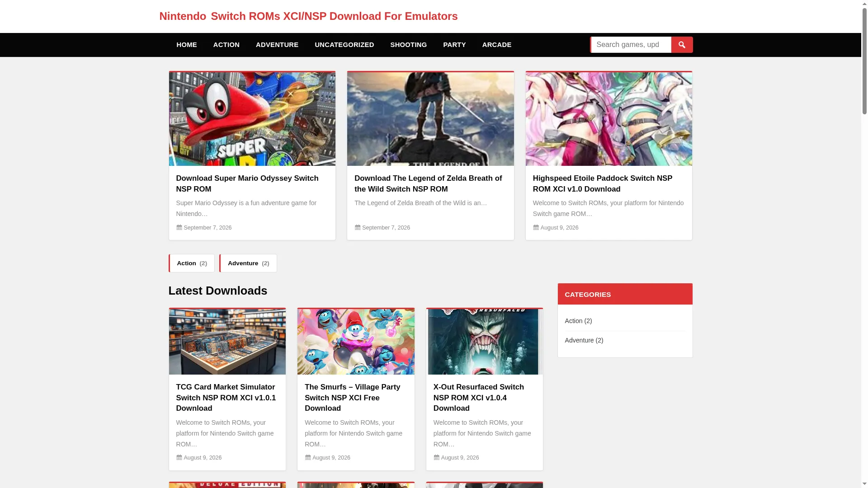Screen dimensions: 868x488
Task: Click calendar icon beside The Smurfs date
Action: coord(308,457)
